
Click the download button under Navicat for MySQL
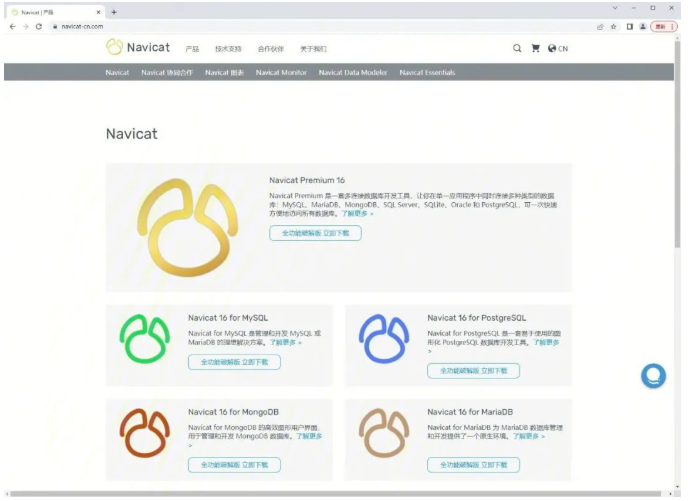click(234, 362)
